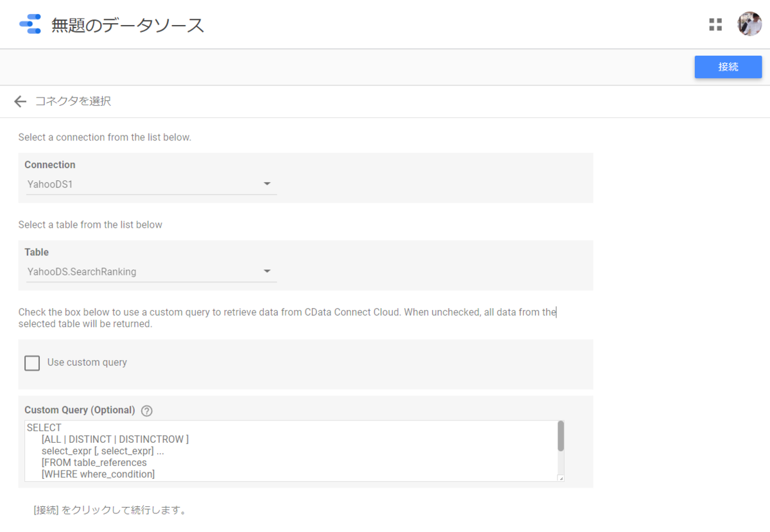
Task: Click the コネクタを選択 link text
Action: click(73, 101)
